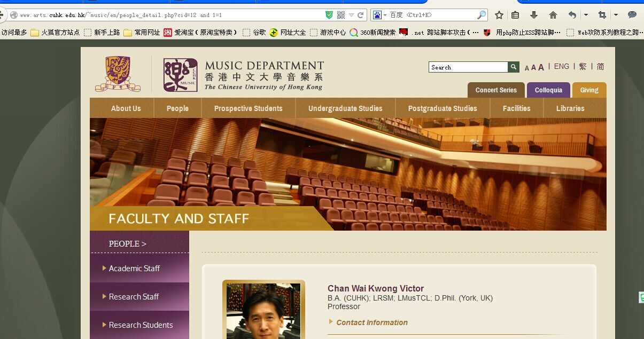
Task: Click the Professor title text
Action: (x=344, y=306)
